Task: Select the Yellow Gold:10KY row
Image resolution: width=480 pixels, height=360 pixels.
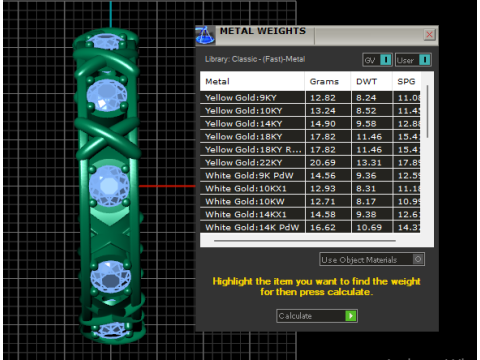Action: click(x=310, y=111)
